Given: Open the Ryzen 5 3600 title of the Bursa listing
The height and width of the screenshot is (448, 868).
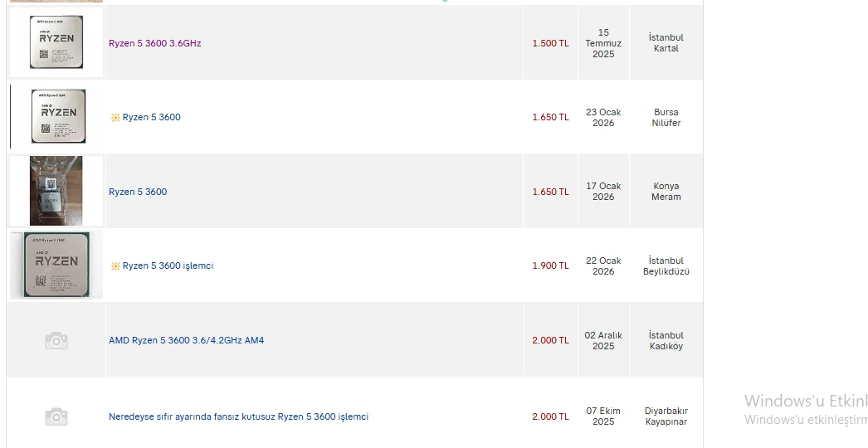Looking at the screenshot, I should coord(152,118).
